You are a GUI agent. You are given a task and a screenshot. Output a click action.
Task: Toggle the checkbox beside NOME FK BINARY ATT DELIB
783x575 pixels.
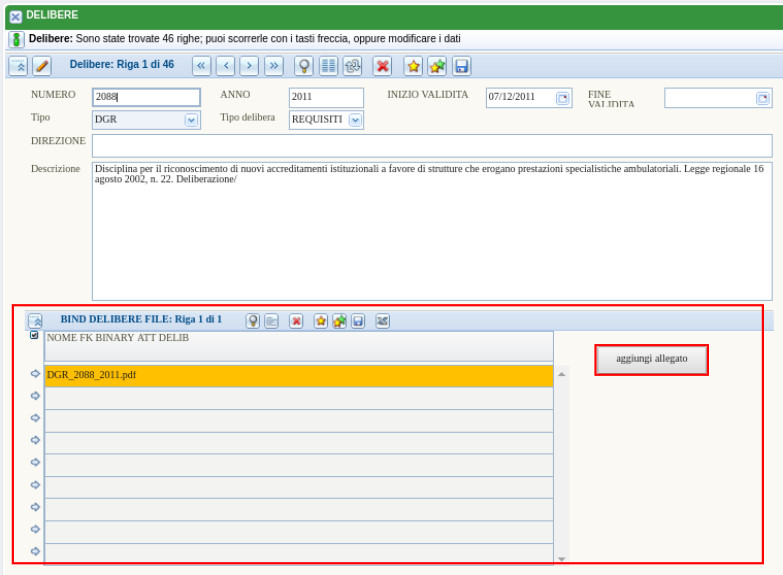coord(35,336)
